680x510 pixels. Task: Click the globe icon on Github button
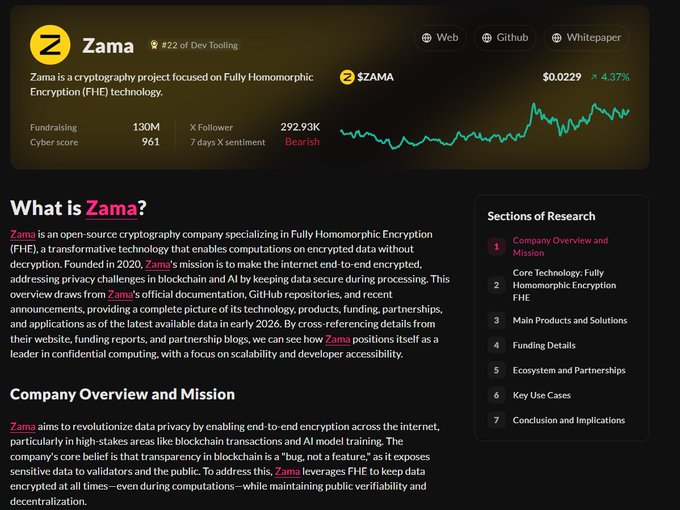click(x=487, y=38)
